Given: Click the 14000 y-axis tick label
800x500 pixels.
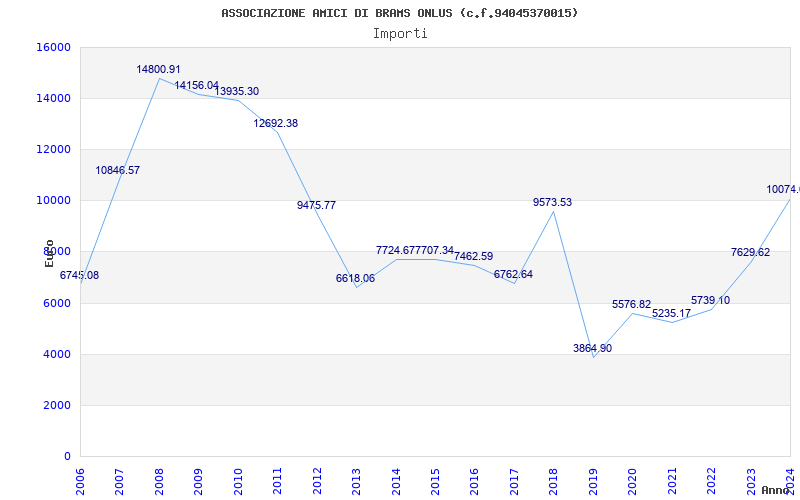Looking at the screenshot, I should pyautogui.click(x=54, y=98).
